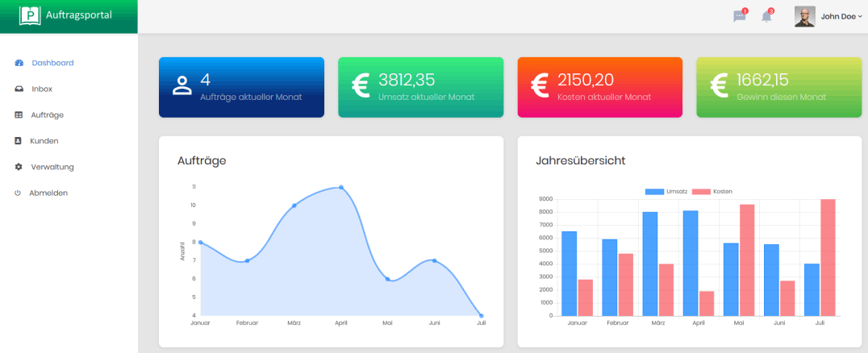The height and width of the screenshot is (353, 868).
Task: Click the Kunden contact icon
Action: coord(19,141)
